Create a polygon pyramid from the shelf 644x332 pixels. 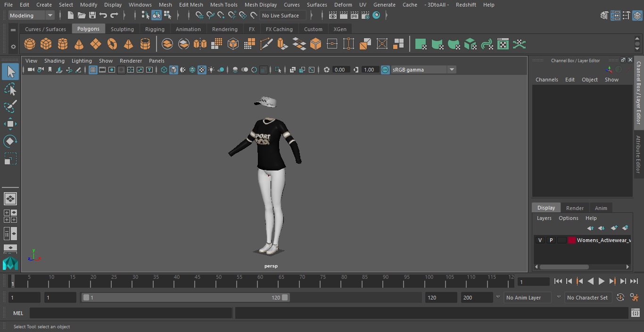coord(128,44)
